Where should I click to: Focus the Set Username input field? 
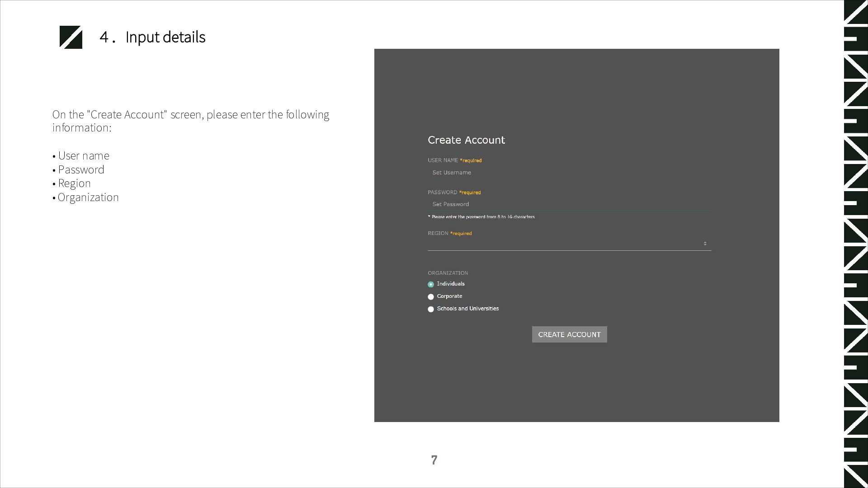click(x=569, y=173)
